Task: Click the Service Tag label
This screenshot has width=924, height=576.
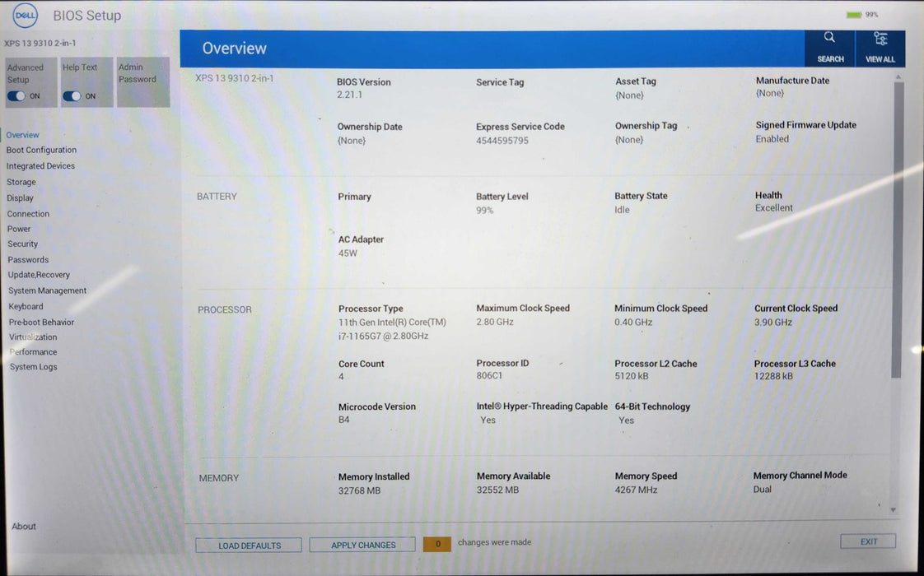Action: pos(500,82)
